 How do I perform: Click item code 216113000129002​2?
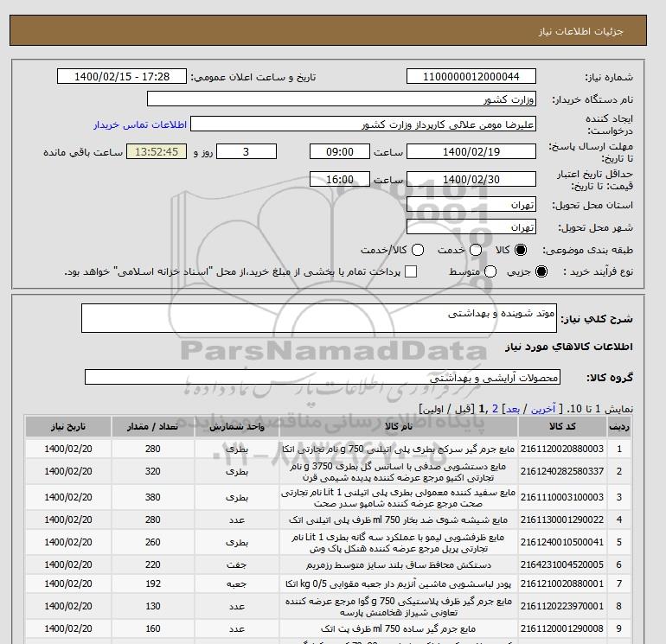[562, 520]
